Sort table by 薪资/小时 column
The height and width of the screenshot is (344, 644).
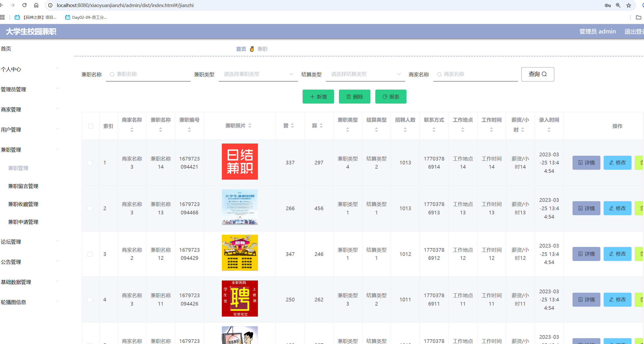(523, 130)
